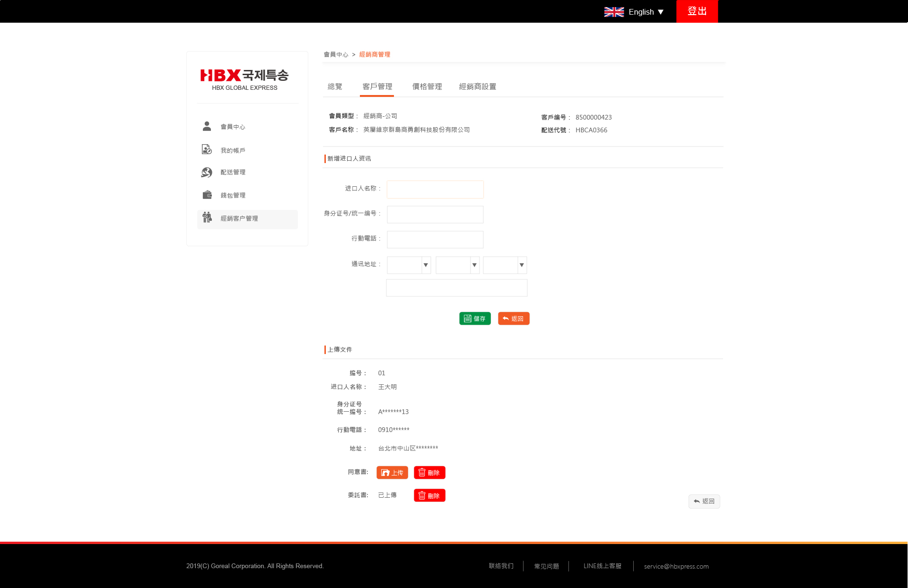The width and height of the screenshot is (908, 588).
Task: Delete the 同意書 file
Action: [429, 473]
